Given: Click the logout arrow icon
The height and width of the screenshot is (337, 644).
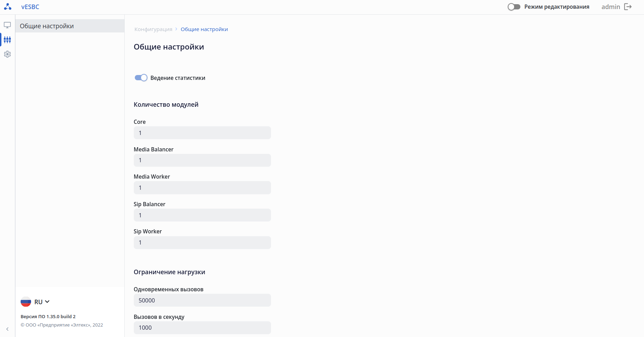Looking at the screenshot, I should click(x=628, y=7).
